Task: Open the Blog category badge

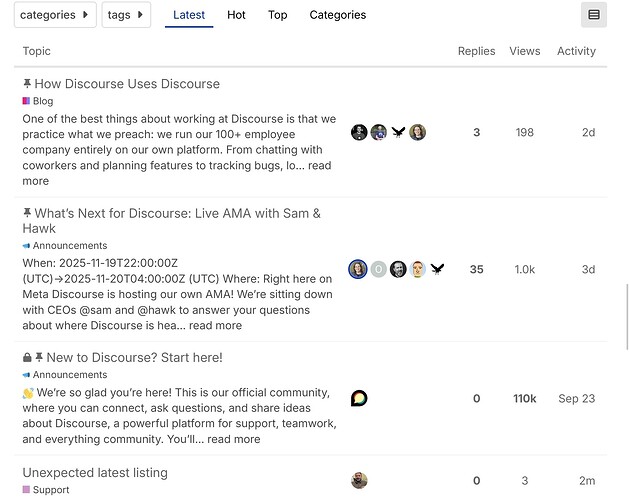Action: [x=38, y=101]
